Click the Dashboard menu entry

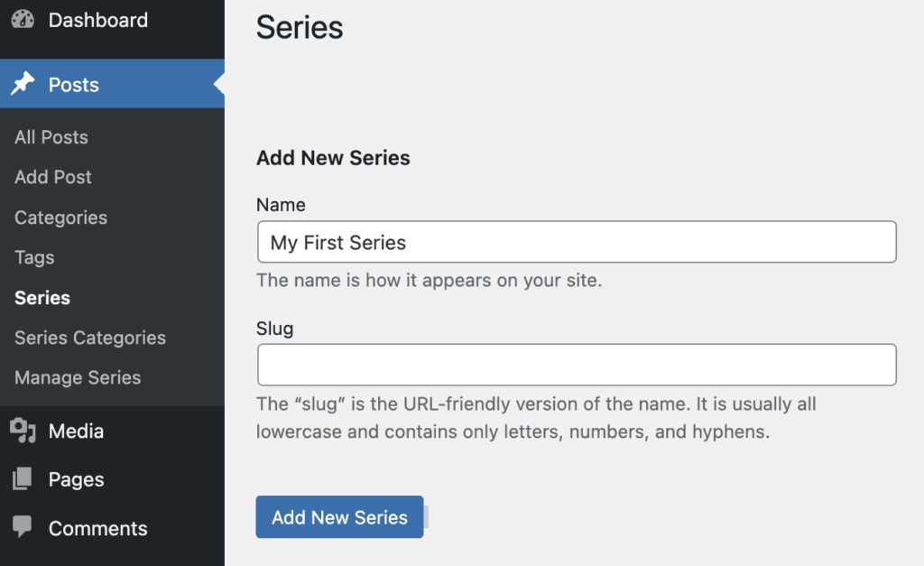97,19
